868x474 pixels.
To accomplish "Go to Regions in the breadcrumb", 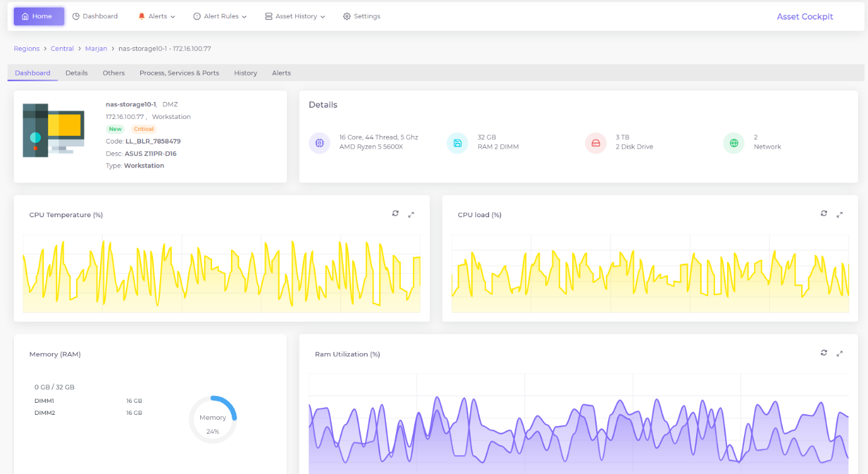I will coord(26,48).
